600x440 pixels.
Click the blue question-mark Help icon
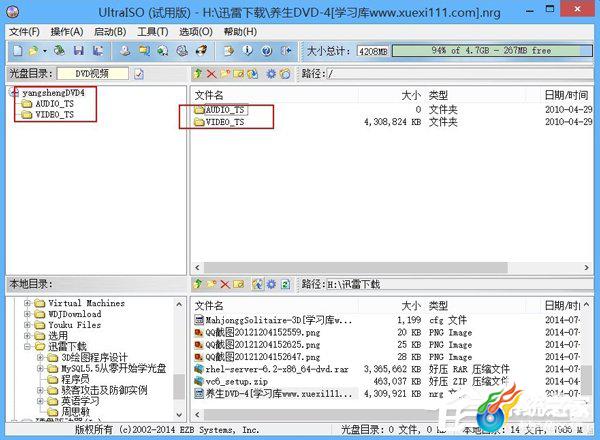tap(267, 51)
